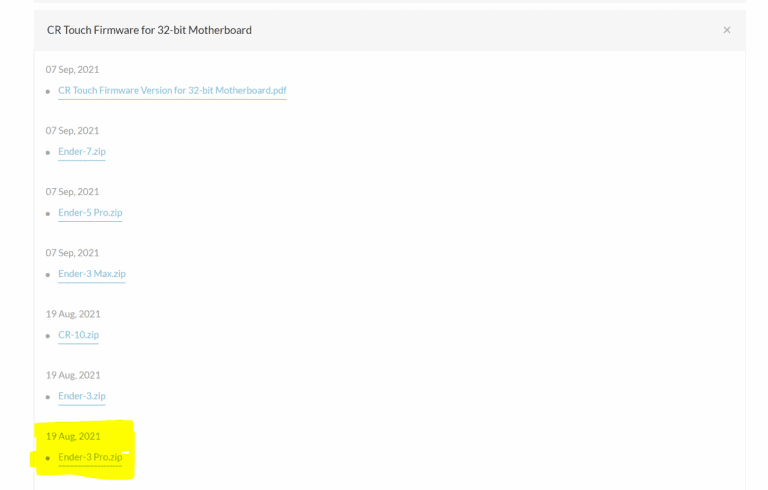Viewport: 768px width, 490px height.
Task: Click the bullet before CR-10.zip
Action: (48, 336)
